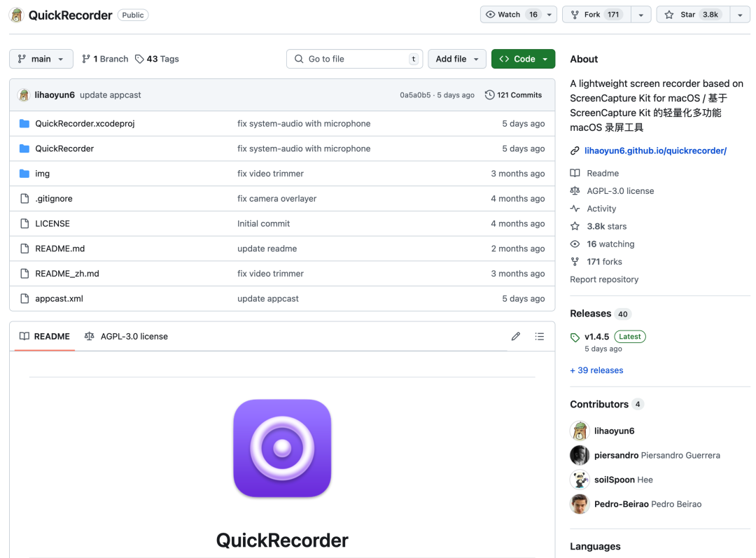The height and width of the screenshot is (558, 756).
Task: Select the README tab
Action: coord(44,336)
